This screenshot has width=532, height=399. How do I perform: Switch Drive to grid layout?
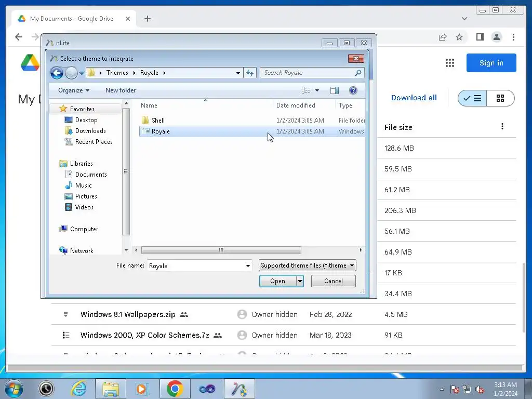pyautogui.click(x=500, y=98)
